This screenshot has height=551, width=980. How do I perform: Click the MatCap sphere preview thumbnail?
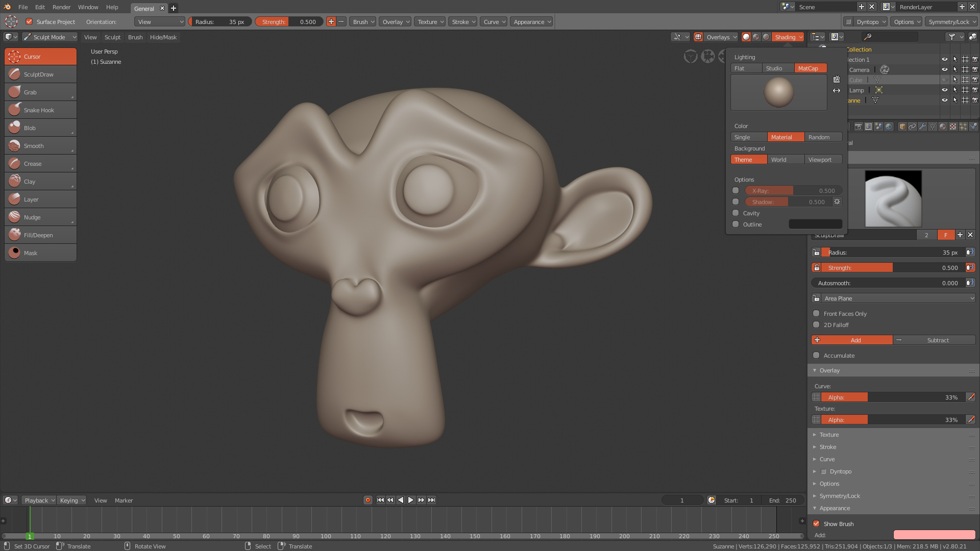(x=778, y=92)
